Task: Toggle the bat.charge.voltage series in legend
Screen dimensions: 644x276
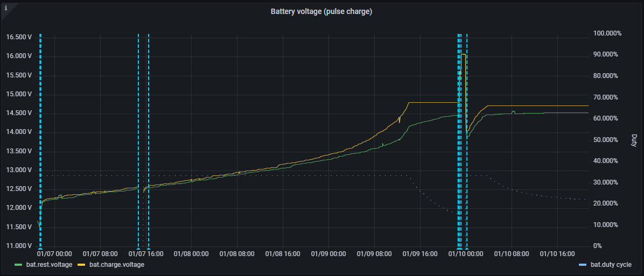Action: click(117, 265)
